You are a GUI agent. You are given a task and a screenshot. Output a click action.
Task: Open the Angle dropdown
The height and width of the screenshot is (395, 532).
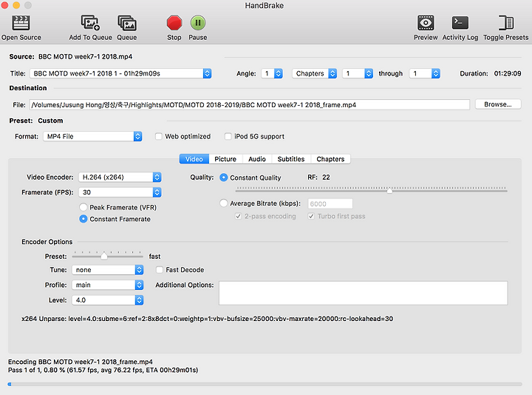(272, 74)
